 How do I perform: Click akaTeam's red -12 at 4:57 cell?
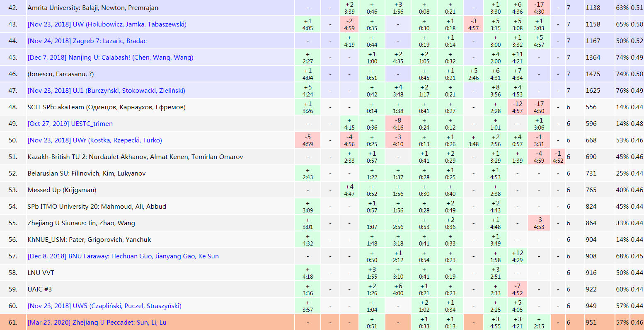coord(517,107)
